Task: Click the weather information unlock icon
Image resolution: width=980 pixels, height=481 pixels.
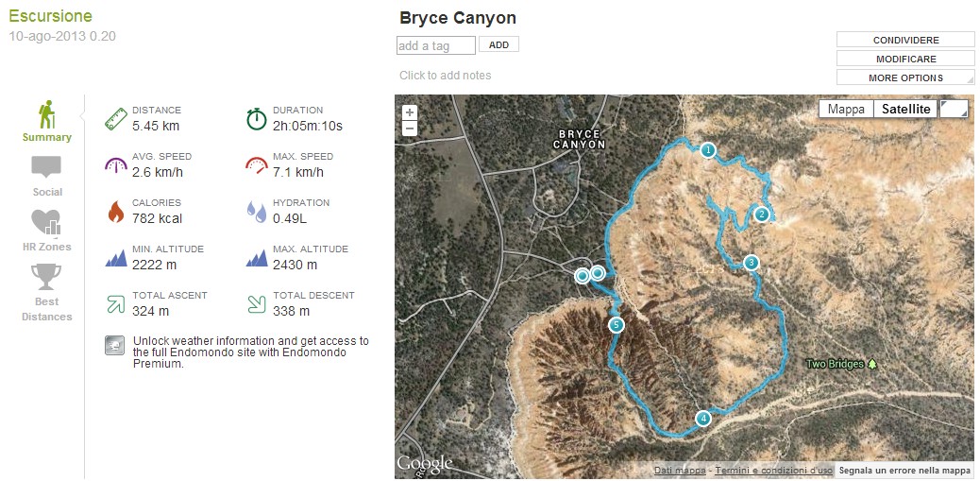Action: [x=114, y=346]
